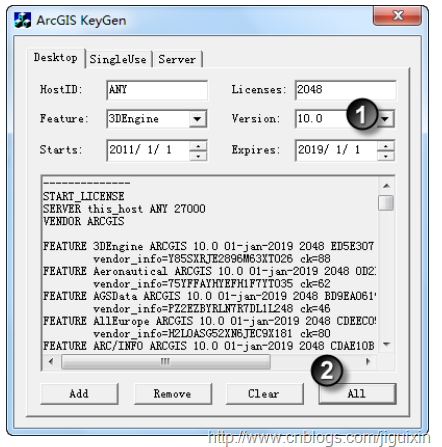Click the Remove button
The height and width of the screenshot is (447, 442).
tap(173, 394)
